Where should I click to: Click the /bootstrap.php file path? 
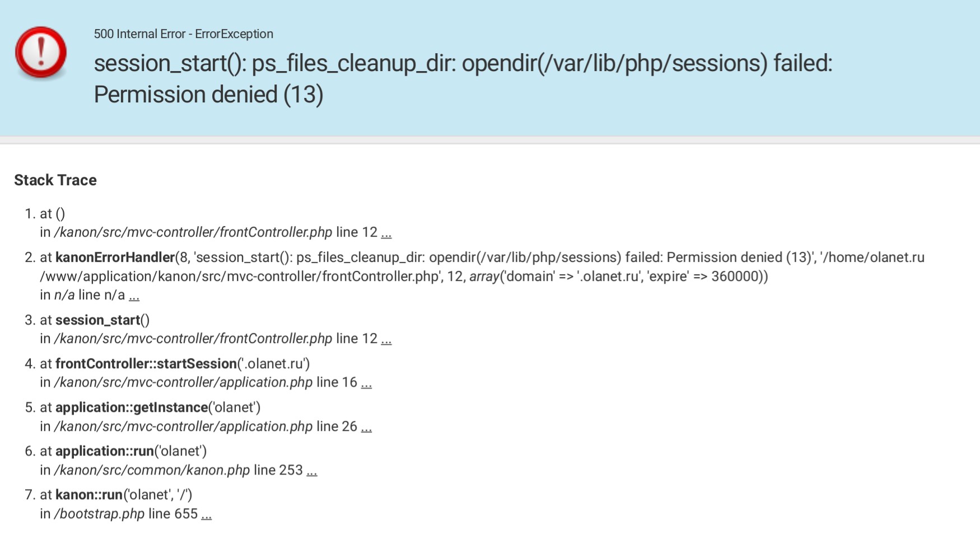[x=99, y=514]
